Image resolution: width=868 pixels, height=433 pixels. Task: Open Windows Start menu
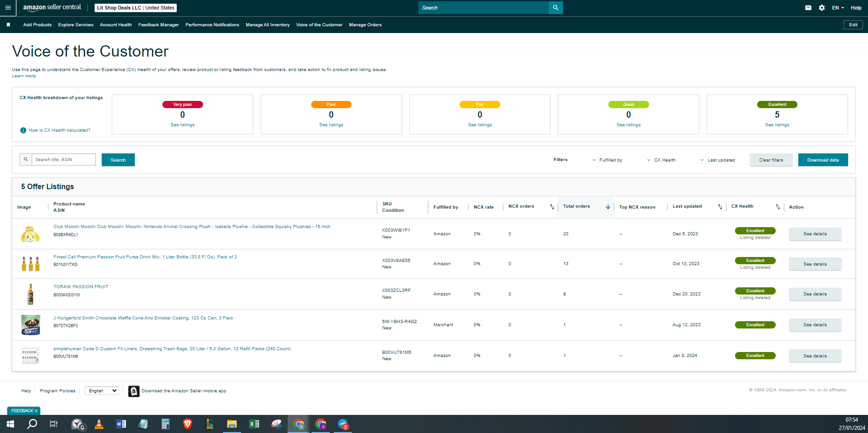coord(10,424)
